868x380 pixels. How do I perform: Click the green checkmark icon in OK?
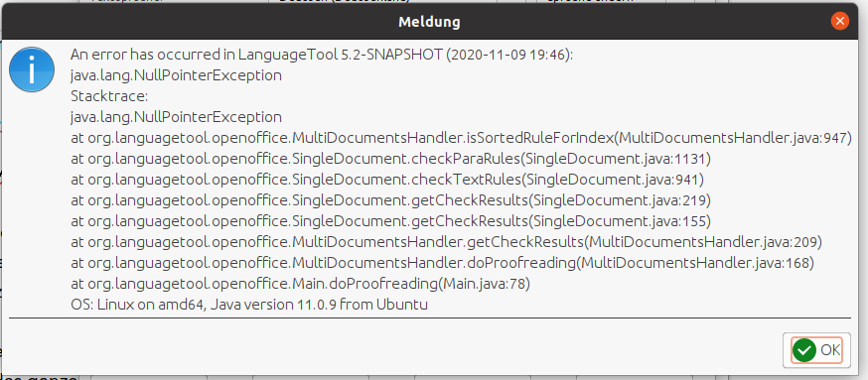pos(803,350)
